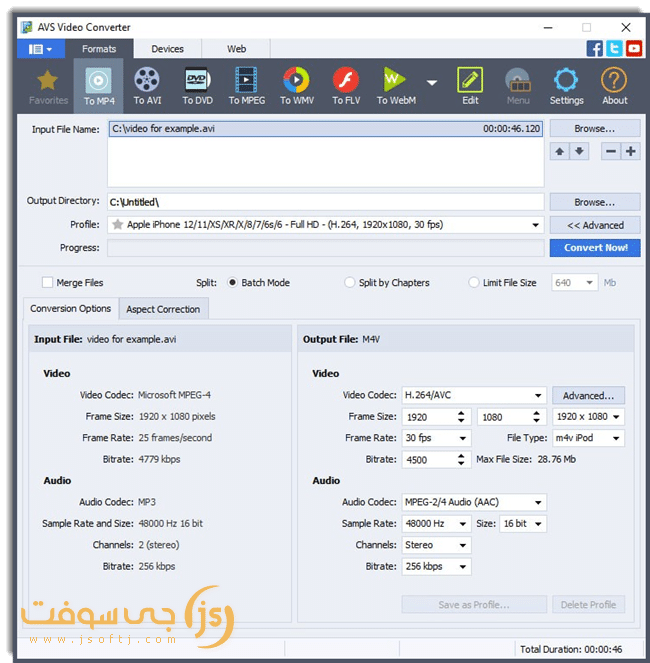Collapse options with << Advanced button
This screenshot has width=650, height=663.
click(595, 225)
